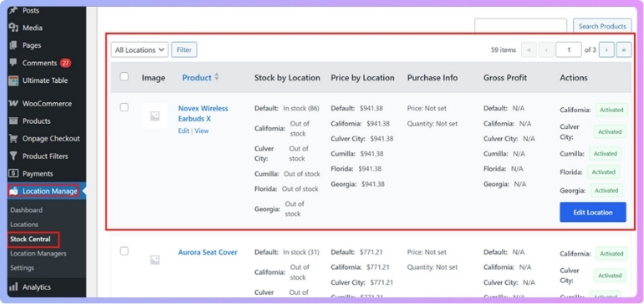Click the Media icon in sidebar
Image resolution: width=644 pixels, height=304 pixels.
click(13, 28)
